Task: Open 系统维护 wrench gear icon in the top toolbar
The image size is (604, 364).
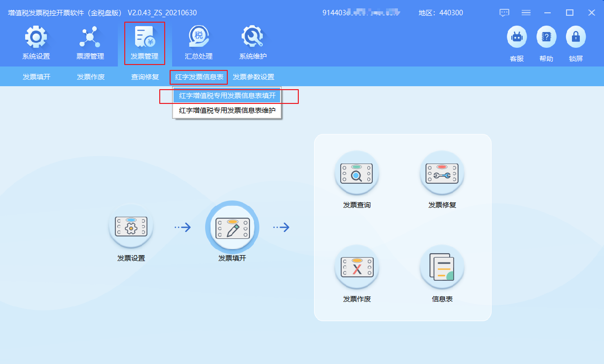Action: [253, 37]
